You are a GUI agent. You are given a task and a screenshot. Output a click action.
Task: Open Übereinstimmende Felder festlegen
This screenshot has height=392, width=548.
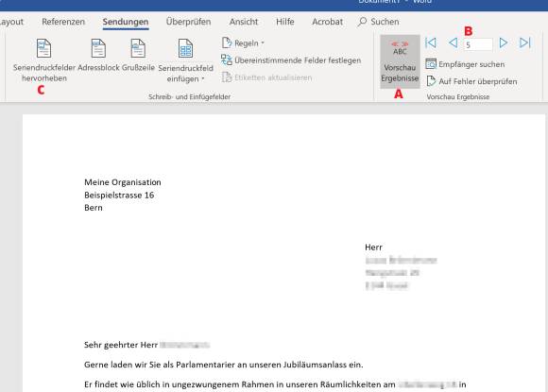click(x=291, y=60)
